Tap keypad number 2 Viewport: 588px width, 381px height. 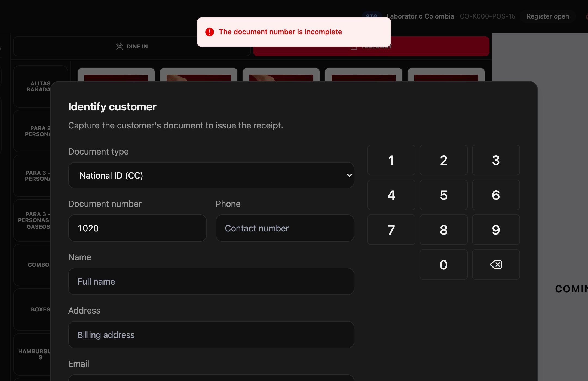tap(443, 160)
